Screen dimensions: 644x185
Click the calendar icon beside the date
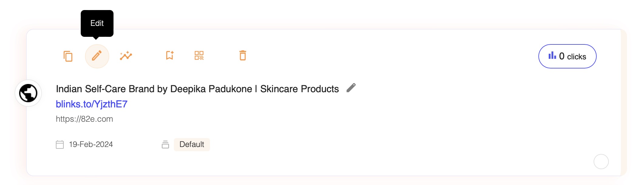point(60,144)
